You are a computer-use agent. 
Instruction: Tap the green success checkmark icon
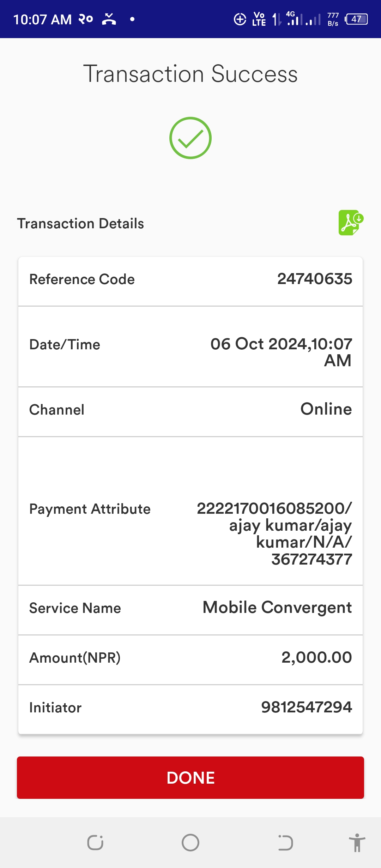coord(190,138)
